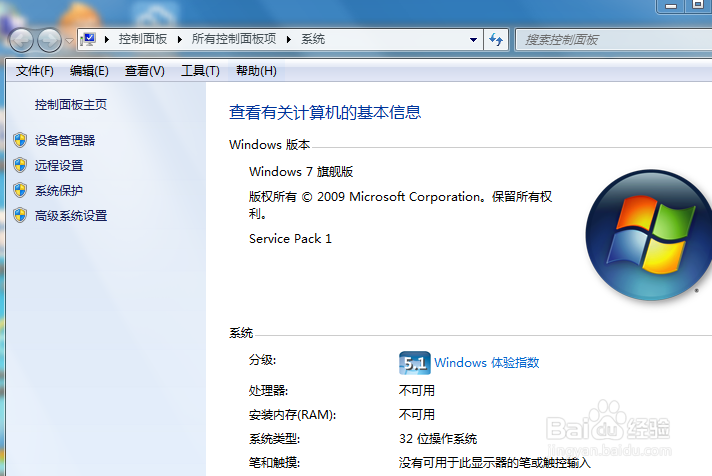Open Windows 体验指数 link

pyautogui.click(x=486, y=362)
